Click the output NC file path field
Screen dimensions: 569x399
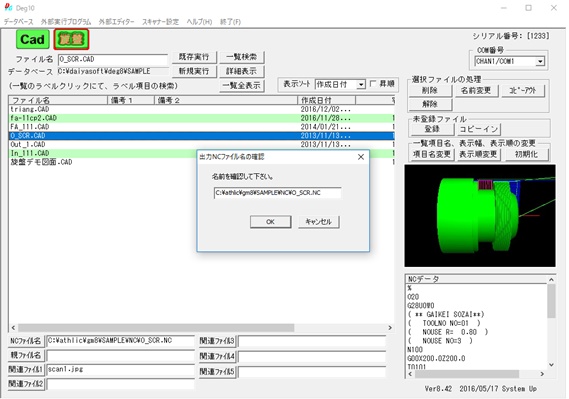[x=278, y=193]
